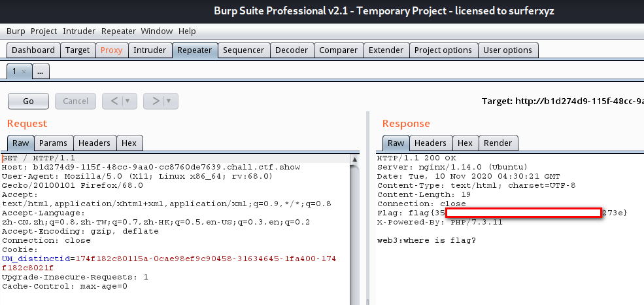Send the request with Go
644x305 pixels.
point(28,101)
